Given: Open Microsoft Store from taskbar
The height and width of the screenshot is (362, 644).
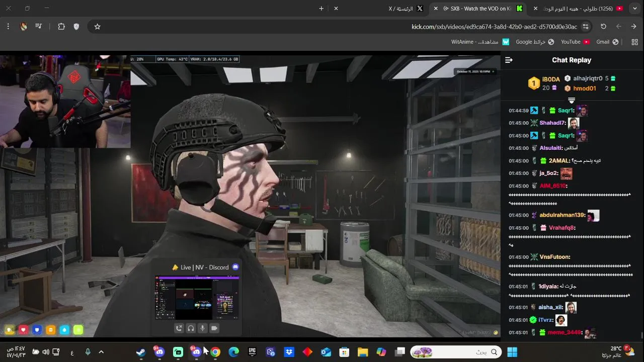Looking at the screenshot, I should click(x=344, y=352).
